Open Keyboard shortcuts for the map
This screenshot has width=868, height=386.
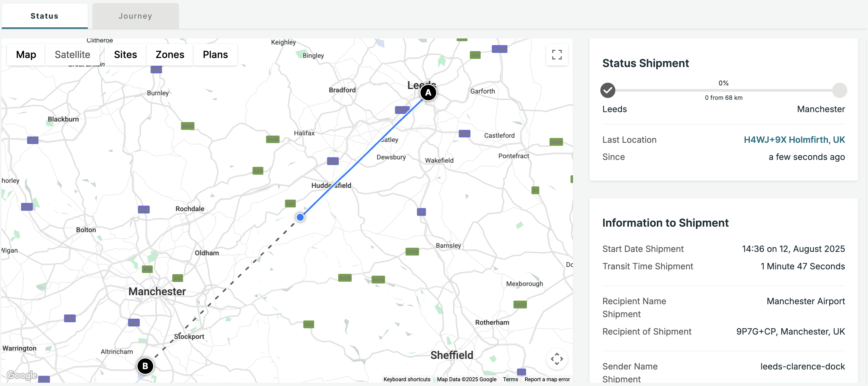(x=407, y=379)
